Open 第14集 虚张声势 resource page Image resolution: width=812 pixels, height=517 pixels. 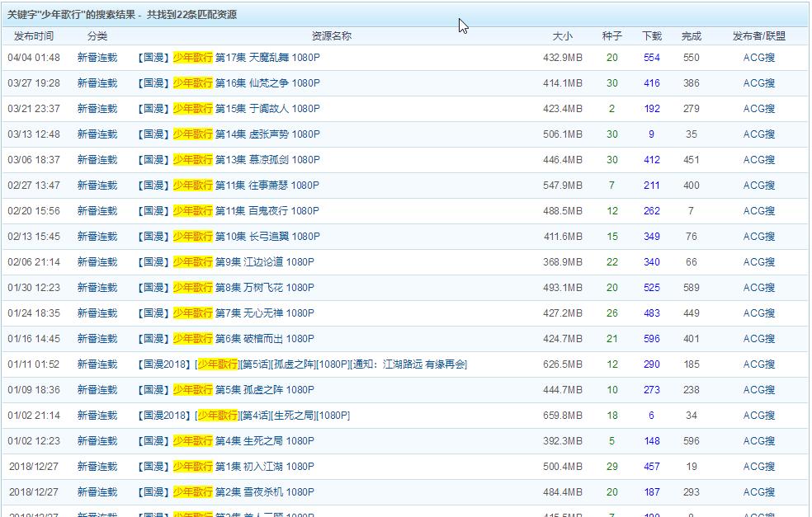coord(246,134)
